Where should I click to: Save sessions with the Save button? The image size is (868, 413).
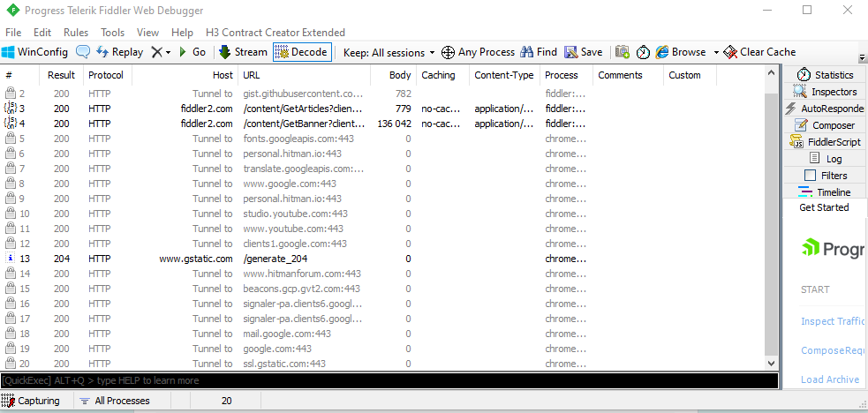point(583,52)
